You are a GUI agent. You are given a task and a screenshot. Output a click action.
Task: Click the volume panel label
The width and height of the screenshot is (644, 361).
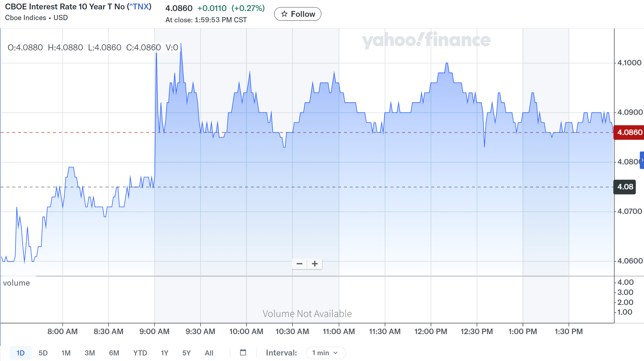click(x=16, y=283)
